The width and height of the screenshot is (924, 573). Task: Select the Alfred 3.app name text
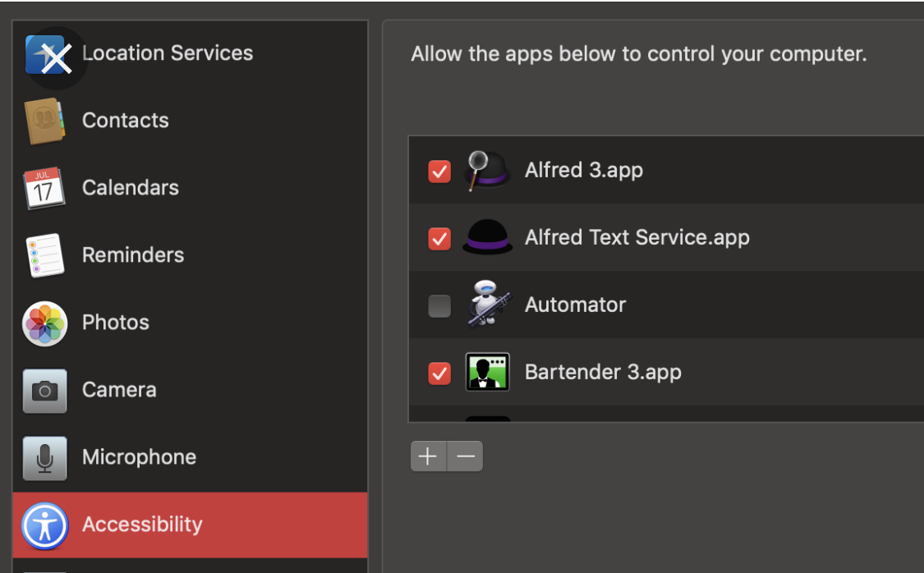pos(584,170)
